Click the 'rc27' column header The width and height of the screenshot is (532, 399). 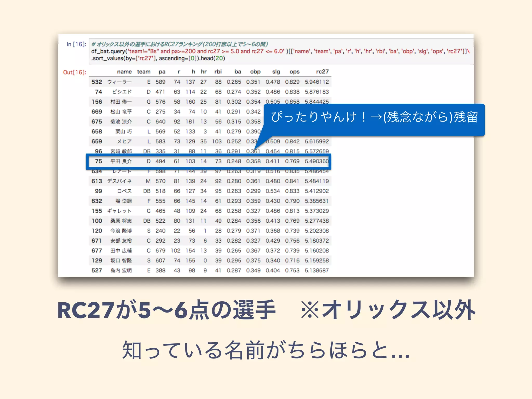pyautogui.click(x=322, y=72)
